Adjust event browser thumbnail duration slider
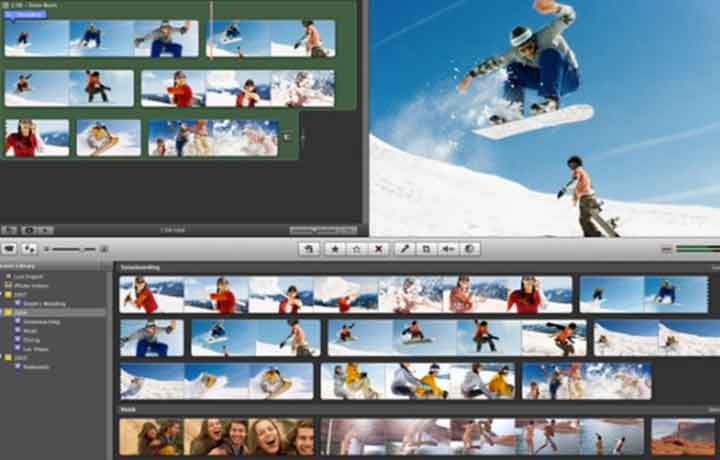 [74, 249]
